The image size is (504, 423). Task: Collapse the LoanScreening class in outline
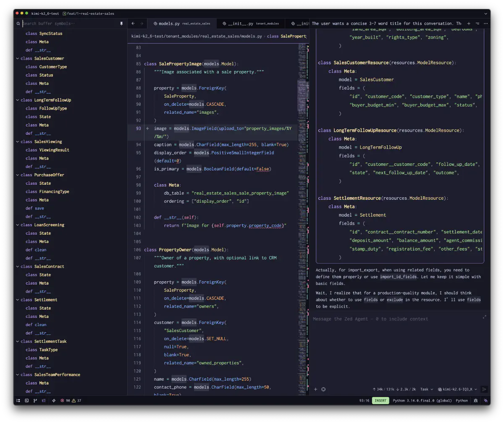click(17, 225)
